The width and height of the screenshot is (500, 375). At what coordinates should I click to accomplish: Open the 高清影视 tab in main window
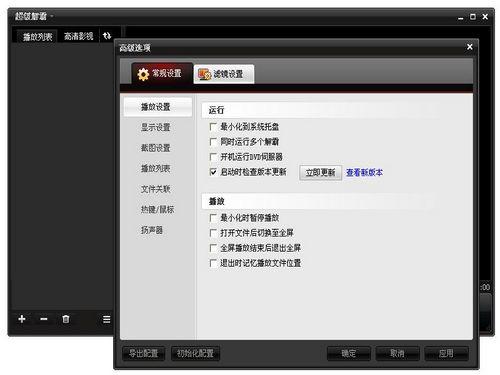(78, 36)
